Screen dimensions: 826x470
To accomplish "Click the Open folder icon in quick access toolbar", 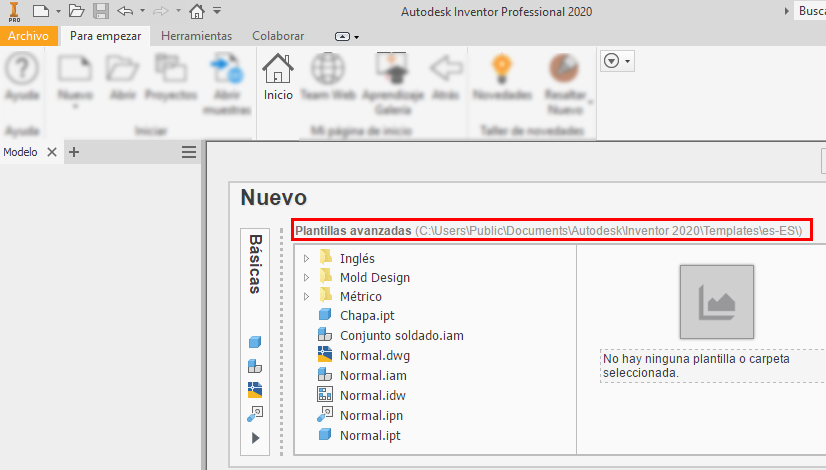I will point(76,11).
